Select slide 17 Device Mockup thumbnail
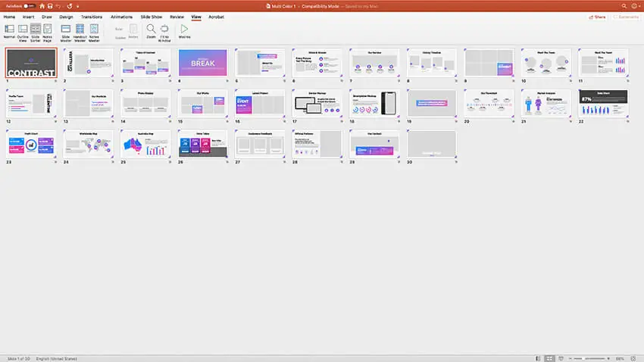The width and height of the screenshot is (644, 362). click(x=317, y=103)
